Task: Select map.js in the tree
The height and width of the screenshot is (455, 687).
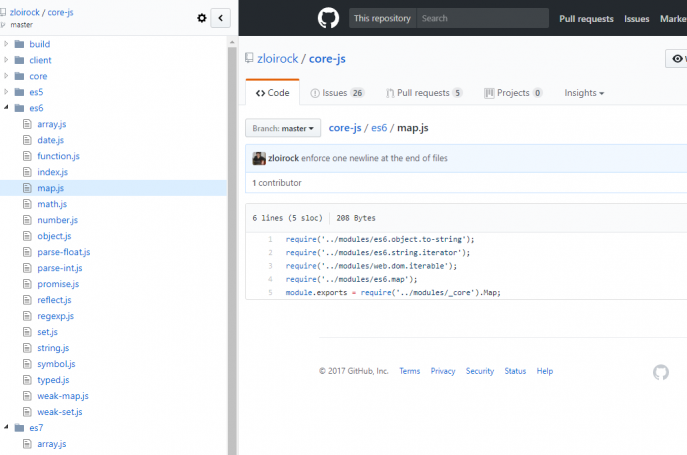Action: coord(50,188)
